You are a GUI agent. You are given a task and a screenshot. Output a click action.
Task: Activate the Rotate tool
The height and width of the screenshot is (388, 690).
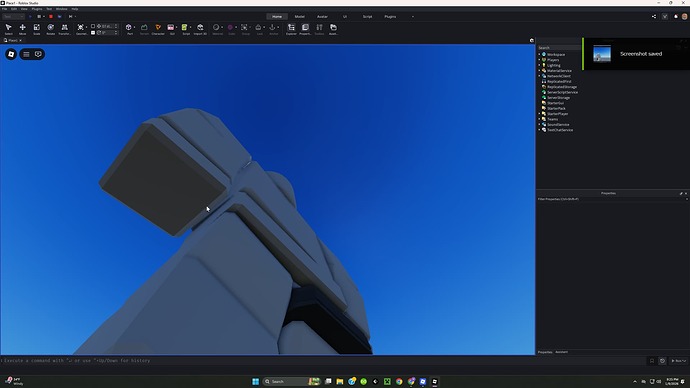pyautogui.click(x=51, y=29)
